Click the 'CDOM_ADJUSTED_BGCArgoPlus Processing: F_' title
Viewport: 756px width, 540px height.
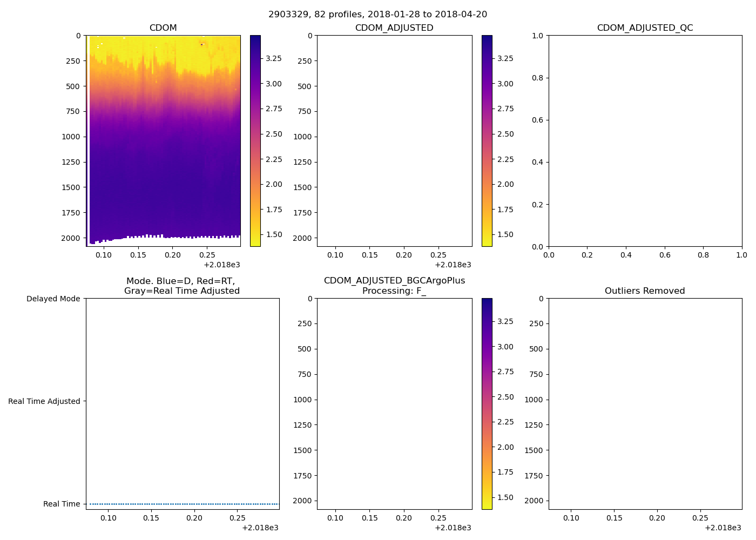tap(394, 286)
